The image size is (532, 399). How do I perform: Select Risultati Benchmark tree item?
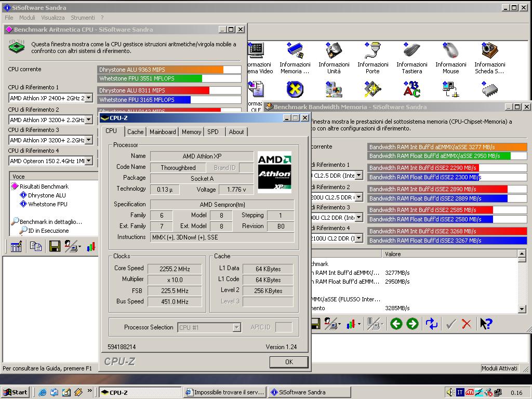(44, 187)
